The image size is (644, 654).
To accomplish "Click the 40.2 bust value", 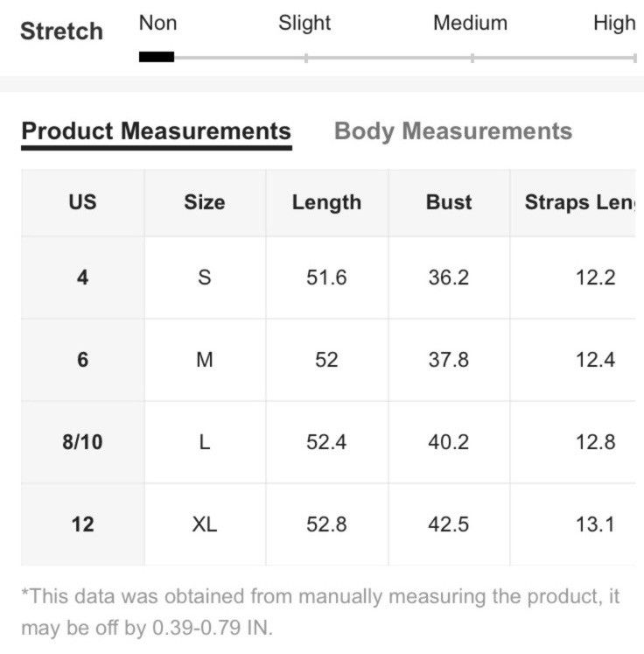I will coord(449,442).
